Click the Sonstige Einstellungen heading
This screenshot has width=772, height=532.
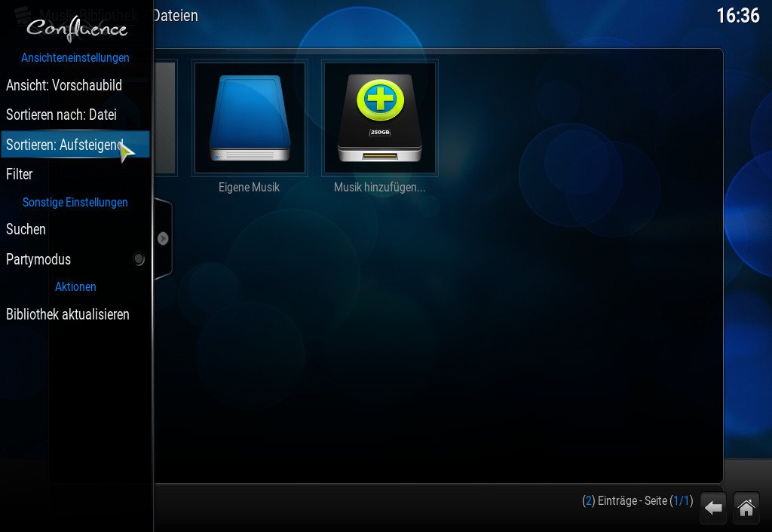coord(75,202)
